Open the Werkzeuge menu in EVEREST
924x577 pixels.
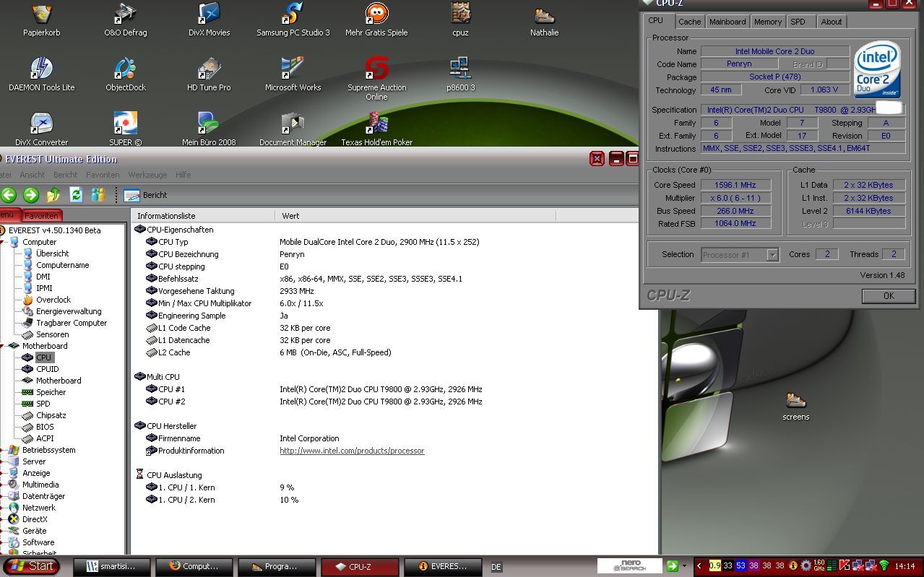pos(147,175)
